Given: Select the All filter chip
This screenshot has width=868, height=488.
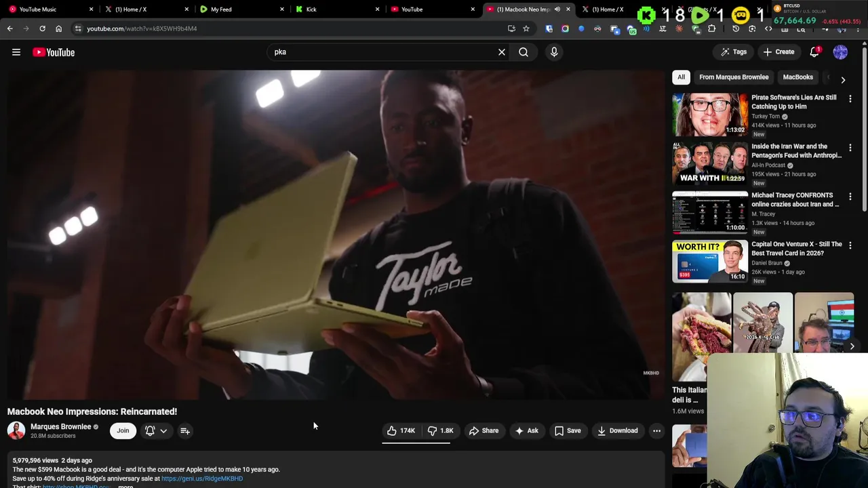Looking at the screenshot, I should tap(681, 77).
